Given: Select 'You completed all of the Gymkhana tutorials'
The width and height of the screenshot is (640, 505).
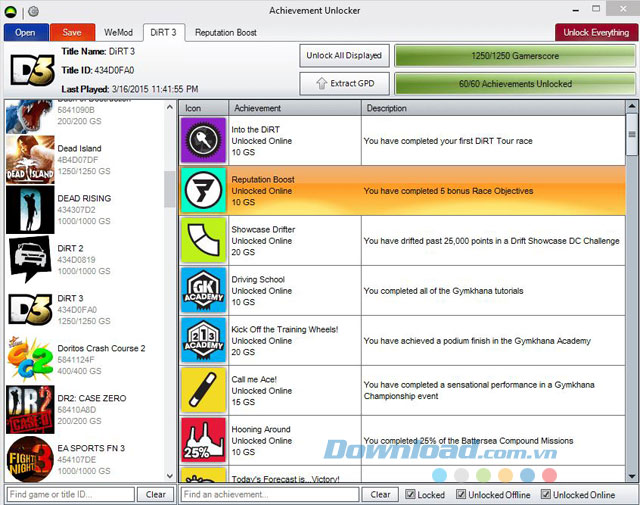Looking at the screenshot, I should pos(443,291).
